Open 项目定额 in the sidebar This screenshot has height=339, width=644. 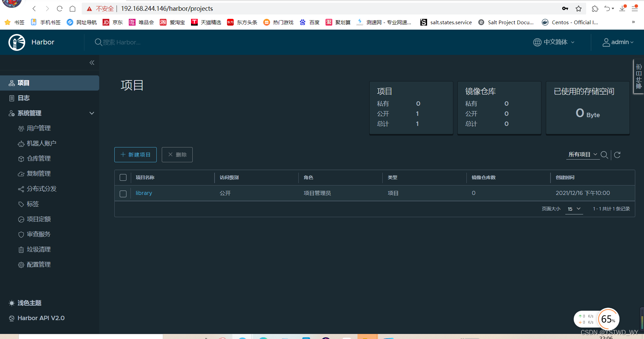(x=39, y=219)
